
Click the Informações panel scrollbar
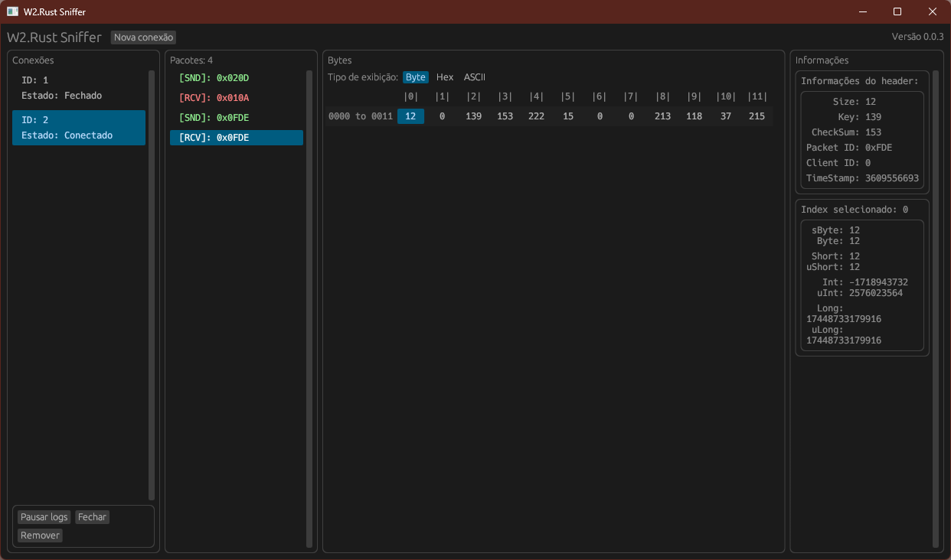coord(936,309)
